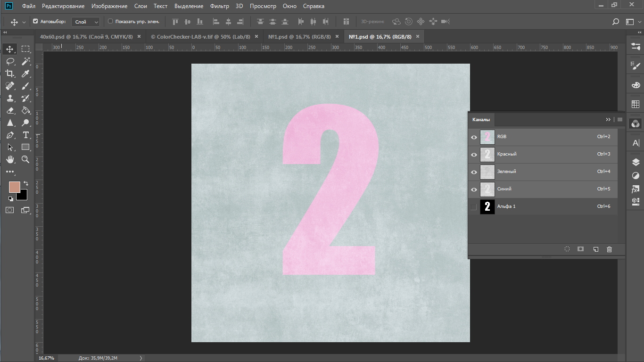Collapse the Каналы panel with double arrows
This screenshot has height=362, width=644.
click(x=608, y=120)
